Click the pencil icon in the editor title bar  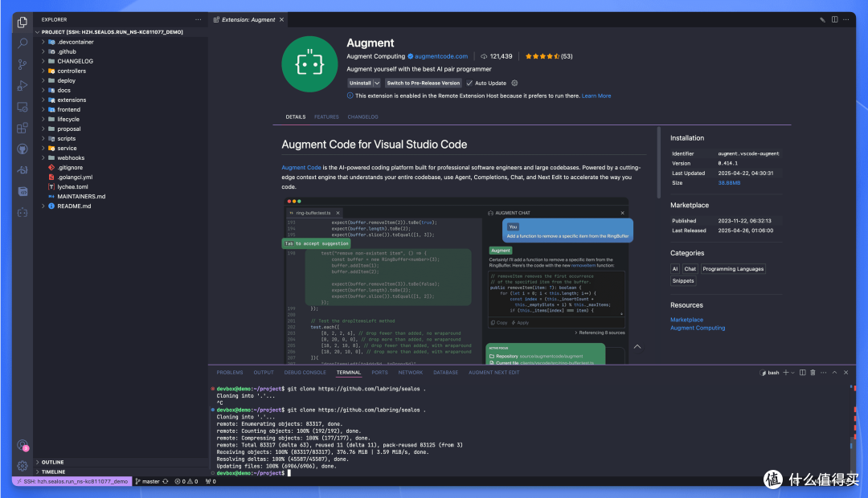coord(823,19)
